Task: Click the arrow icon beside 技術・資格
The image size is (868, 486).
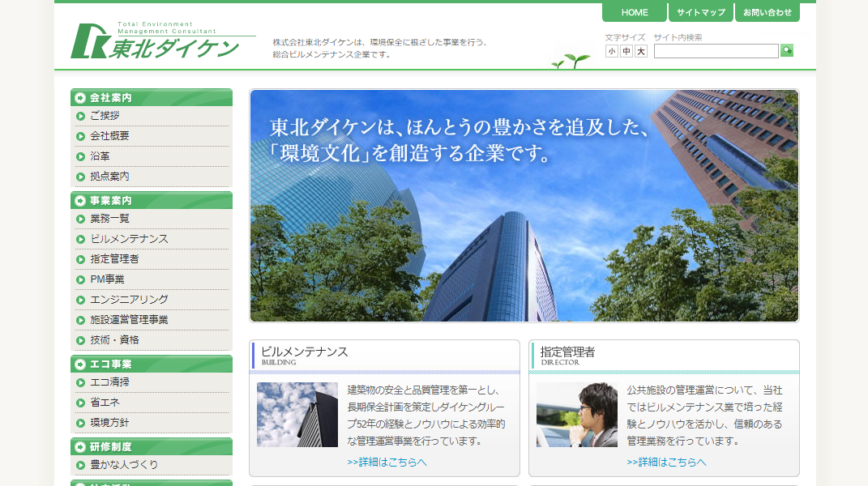Action: (x=80, y=340)
